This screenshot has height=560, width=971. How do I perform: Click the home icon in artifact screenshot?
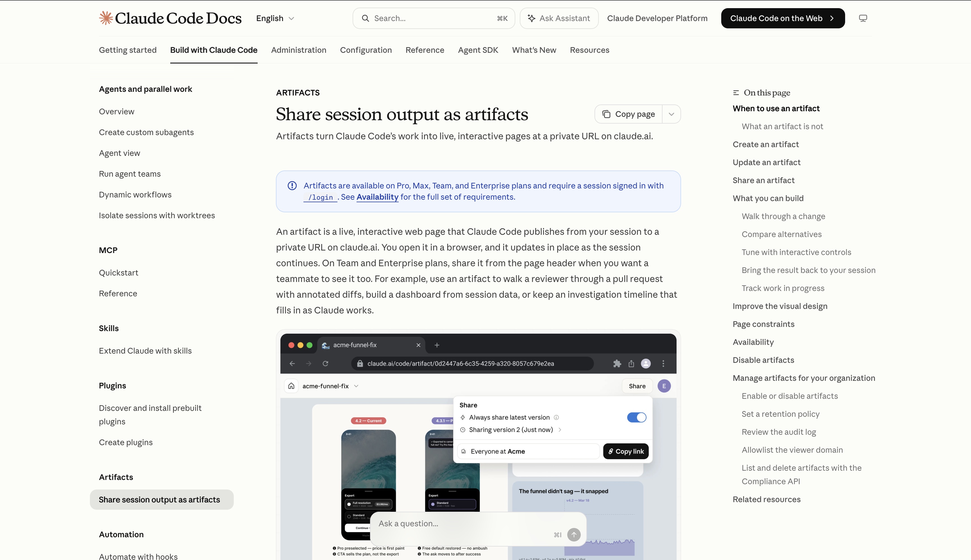pyautogui.click(x=291, y=386)
